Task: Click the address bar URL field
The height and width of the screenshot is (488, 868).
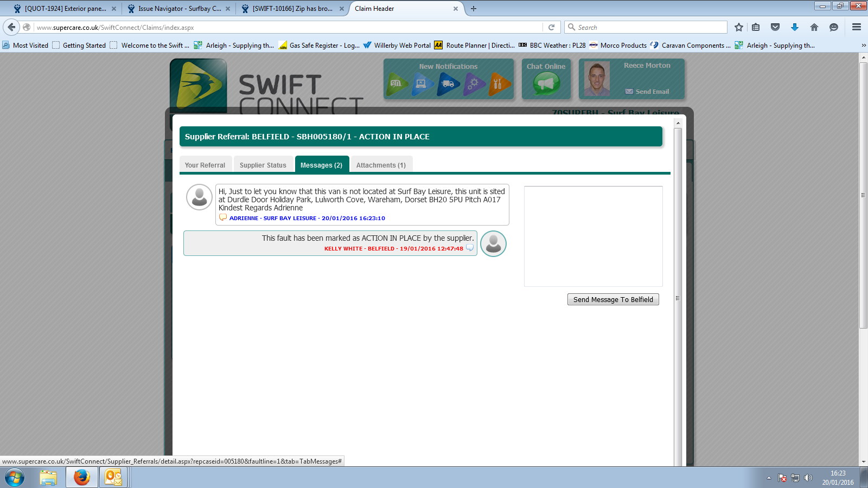Action: click(x=288, y=27)
